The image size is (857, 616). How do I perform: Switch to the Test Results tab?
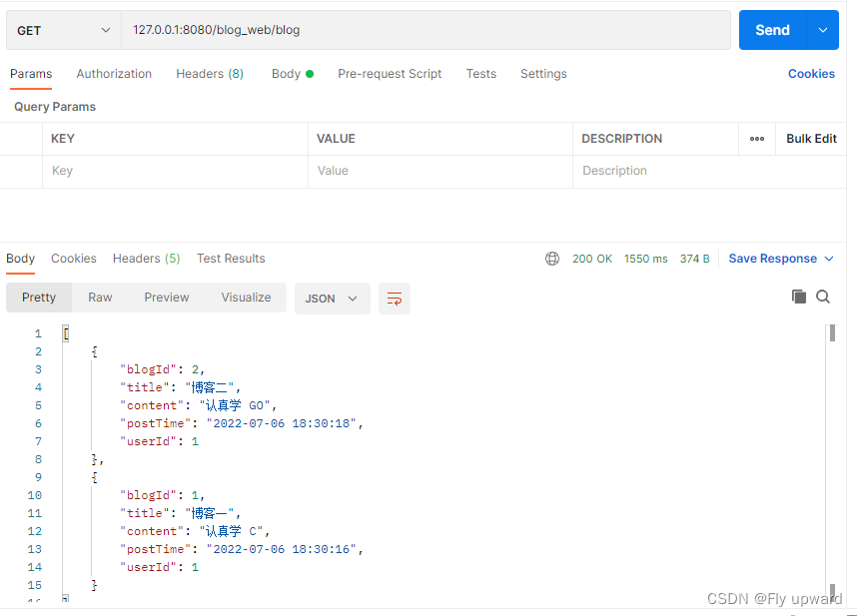coord(230,258)
